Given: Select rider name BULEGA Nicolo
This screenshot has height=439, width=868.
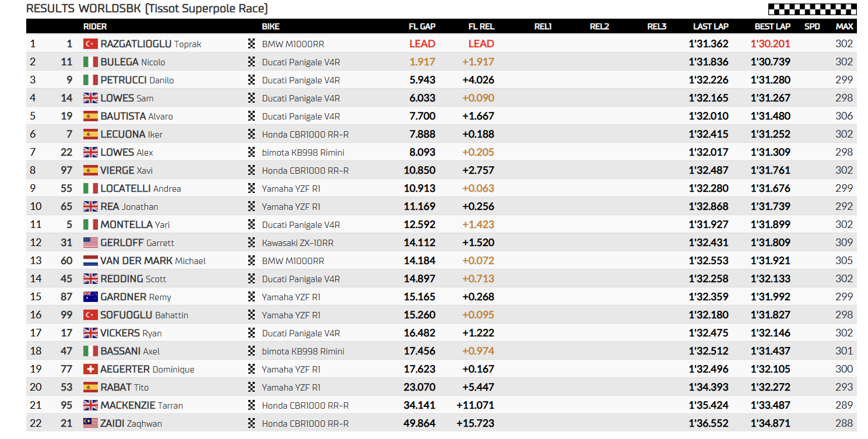Looking at the screenshot, I should [133, 62].
